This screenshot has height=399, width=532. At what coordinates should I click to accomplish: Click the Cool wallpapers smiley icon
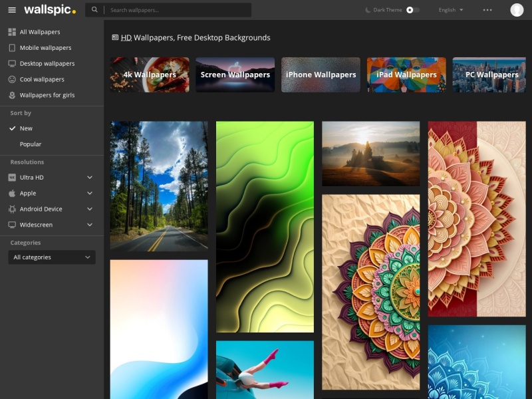point(12,79)
